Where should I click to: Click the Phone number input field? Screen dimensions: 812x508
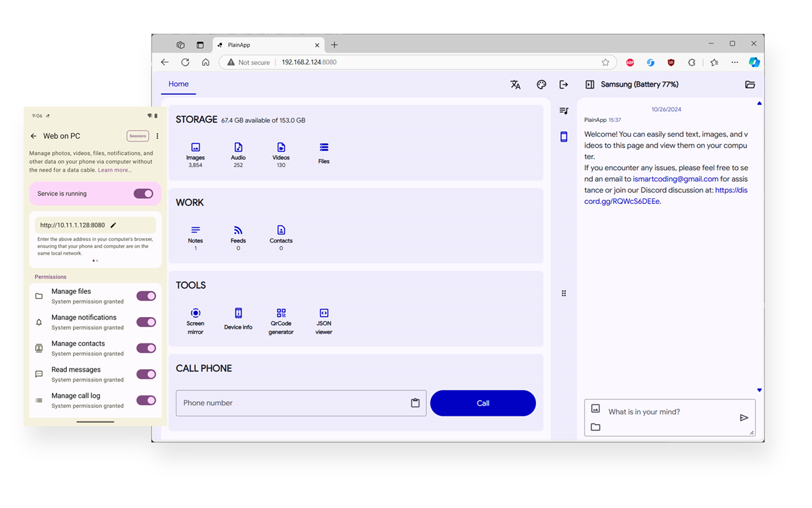coord(301,403)
